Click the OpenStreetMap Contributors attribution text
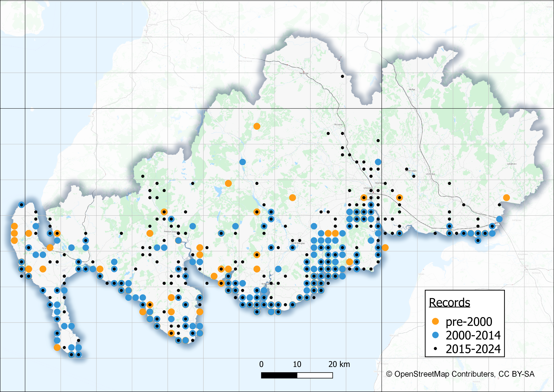Viewport: 554px width, 392px height. (460, 374)
